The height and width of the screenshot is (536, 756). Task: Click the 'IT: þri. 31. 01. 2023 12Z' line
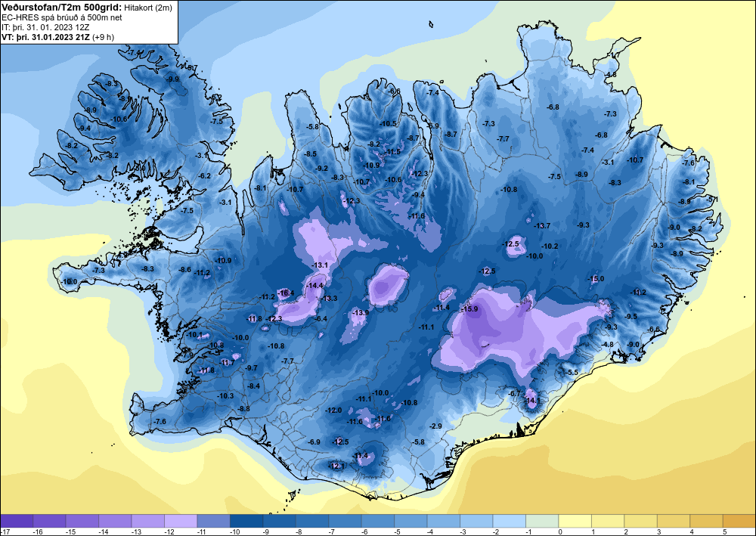coord(45,27)
